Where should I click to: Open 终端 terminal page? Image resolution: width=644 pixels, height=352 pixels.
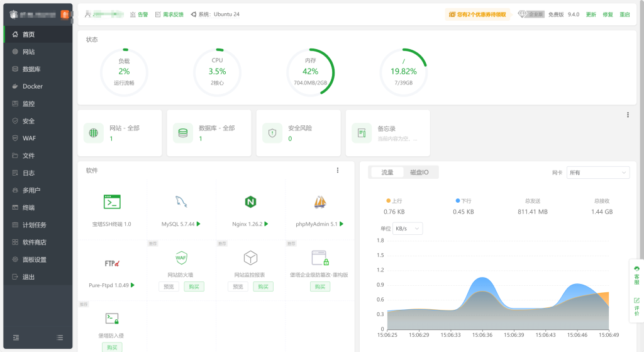point(38,207)
